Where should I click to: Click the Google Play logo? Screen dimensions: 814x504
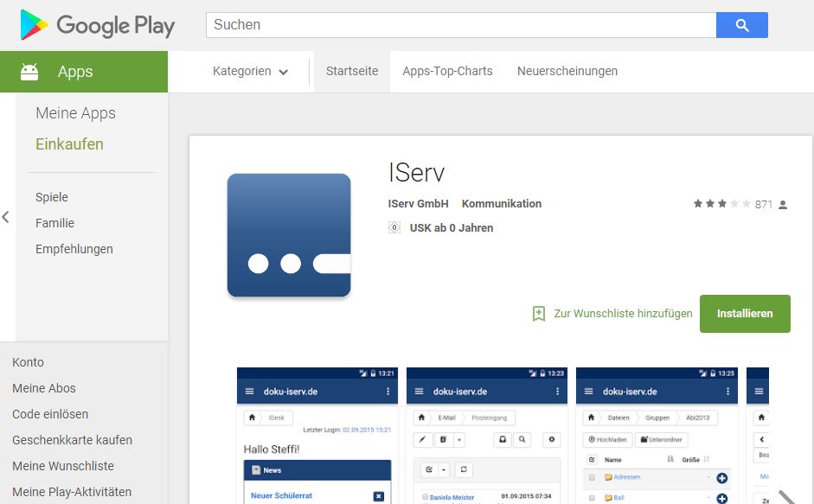click(x=97, y=26)
